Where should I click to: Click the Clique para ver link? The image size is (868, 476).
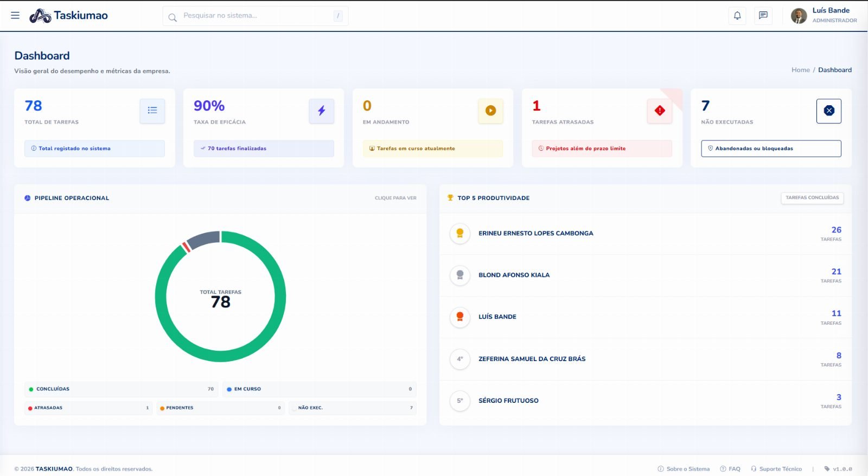click(x=395, y=198)
